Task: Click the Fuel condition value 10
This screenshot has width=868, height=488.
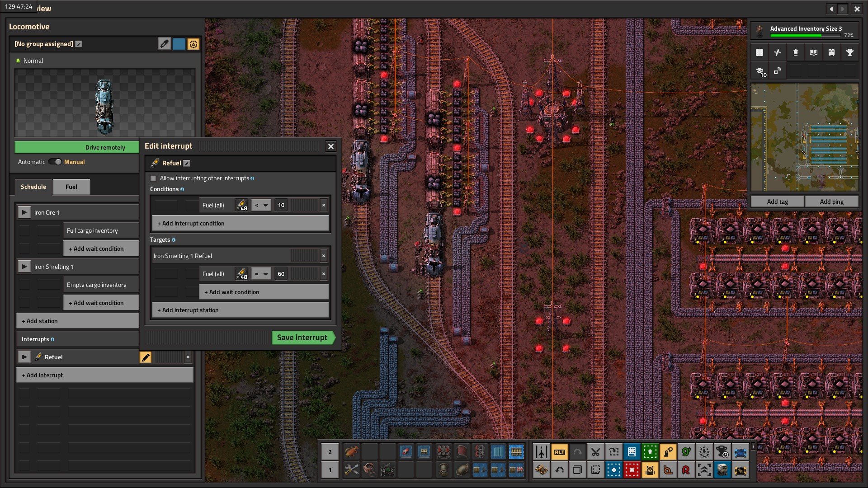Action: point(281,205)
